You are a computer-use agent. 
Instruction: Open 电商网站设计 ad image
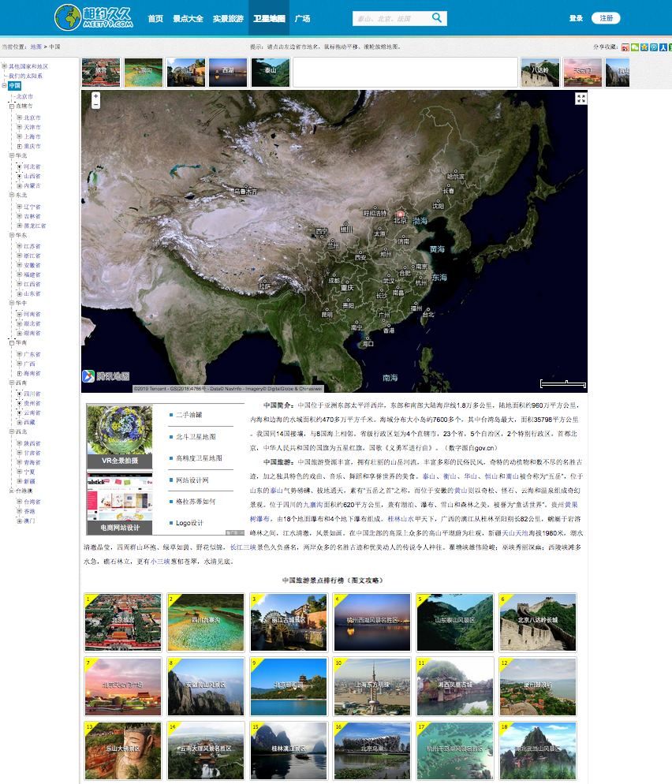click(120, 503)
